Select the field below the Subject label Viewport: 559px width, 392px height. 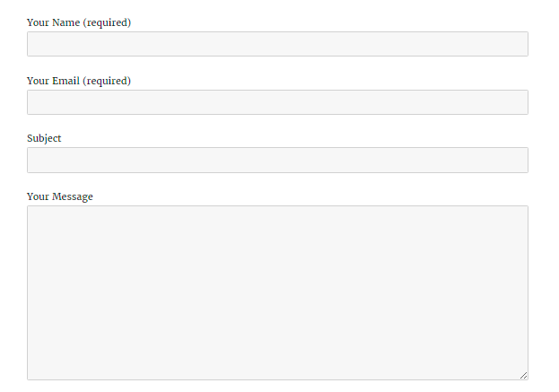tap(277, 160)
